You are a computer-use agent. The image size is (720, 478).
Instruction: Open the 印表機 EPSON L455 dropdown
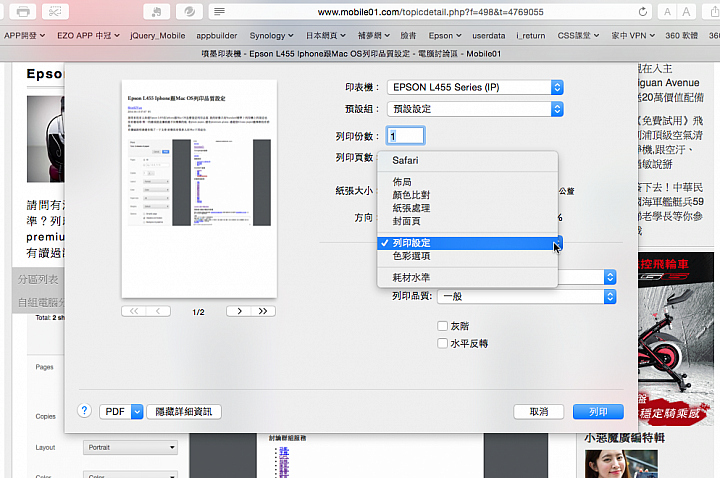(475, 87)
